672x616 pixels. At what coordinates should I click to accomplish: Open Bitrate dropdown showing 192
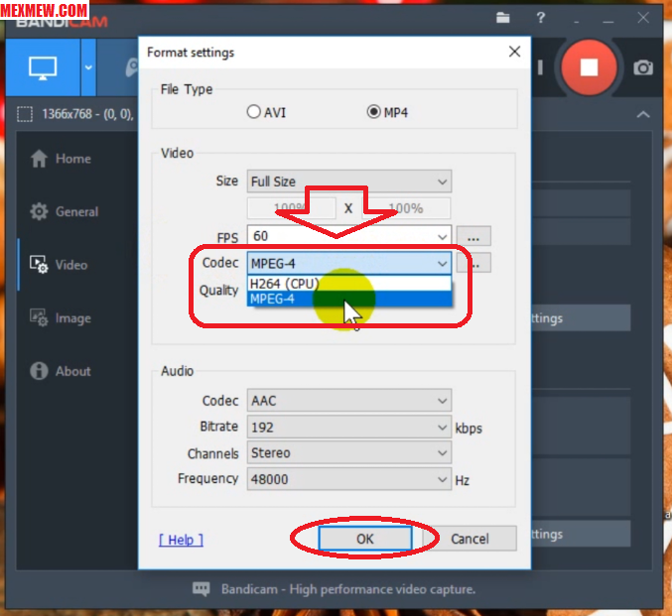point(348,428)
